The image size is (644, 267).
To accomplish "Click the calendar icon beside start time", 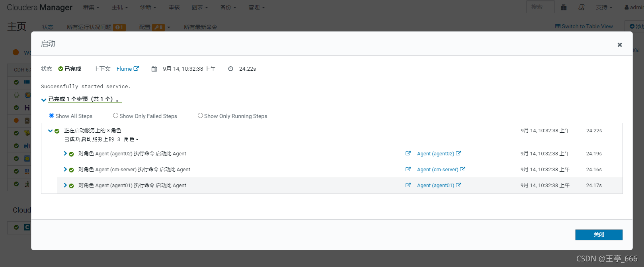I will tap(154, 69).
